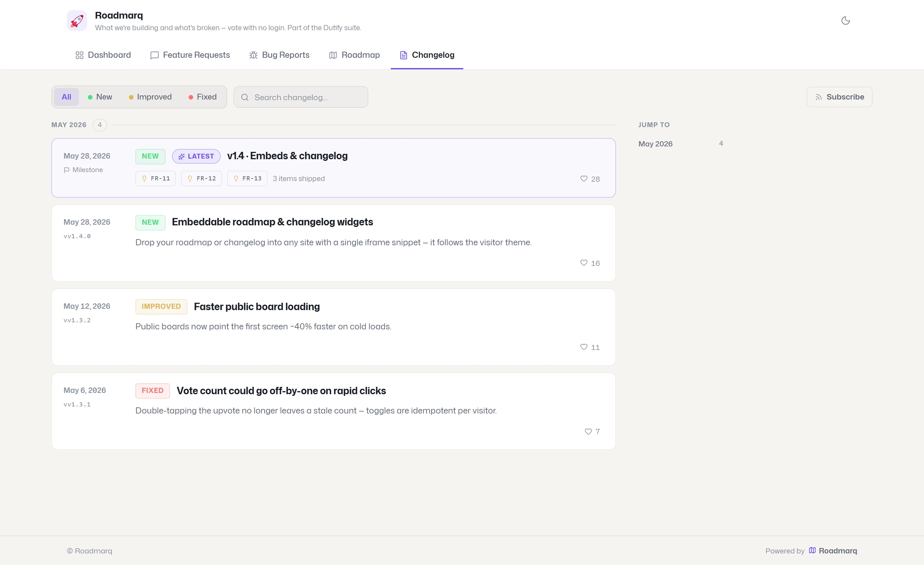Viewport: 924px width, 565px height.
Task: Like the Vote count fix entry
Action: point(592,431)
